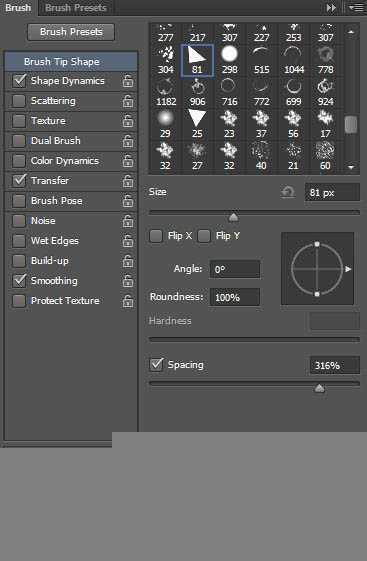Select the 1182 circular brush tip

166,92
